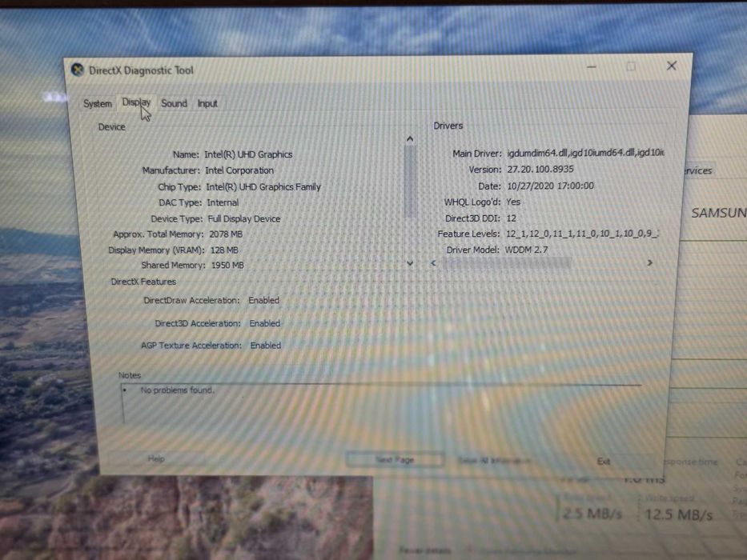Click the text 'Intel(R) UHD Graphics' name value
Screen dimensions: 747x560
248,154
